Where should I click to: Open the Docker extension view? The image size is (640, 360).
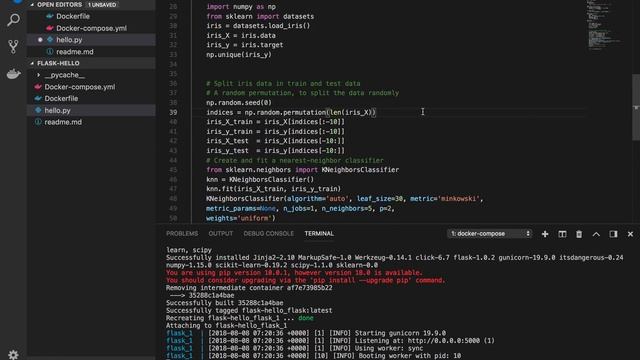tap(13, 74)
